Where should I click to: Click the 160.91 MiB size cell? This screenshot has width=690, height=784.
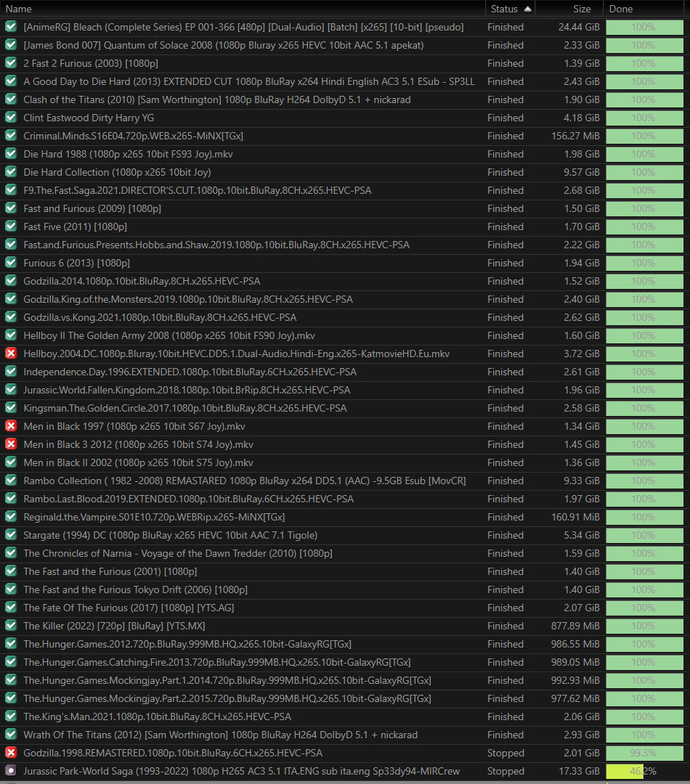575,517
